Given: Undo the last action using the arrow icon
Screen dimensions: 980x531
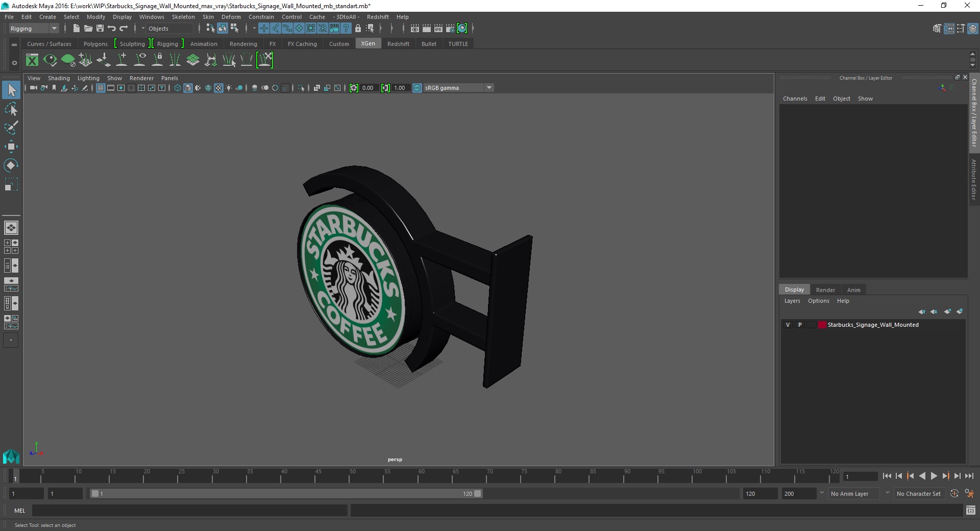Looking at the screenshot, I should tap(112, 29).
